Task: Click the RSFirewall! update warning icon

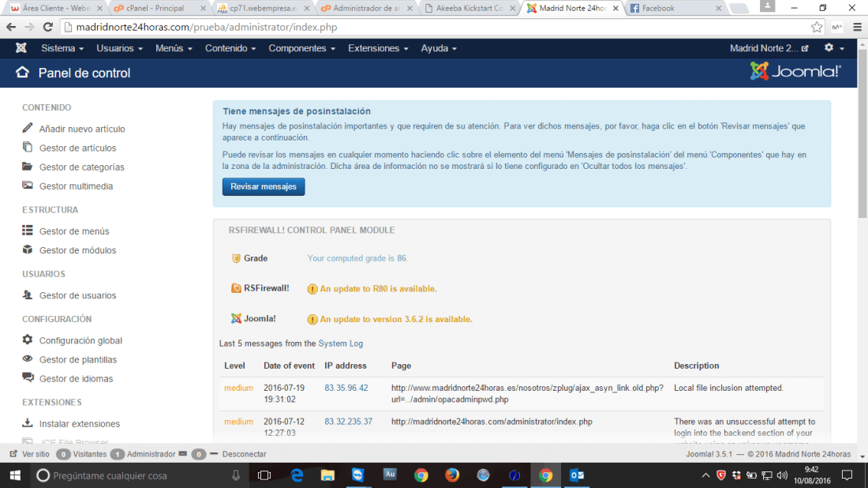Action: (x=312, y=289)
